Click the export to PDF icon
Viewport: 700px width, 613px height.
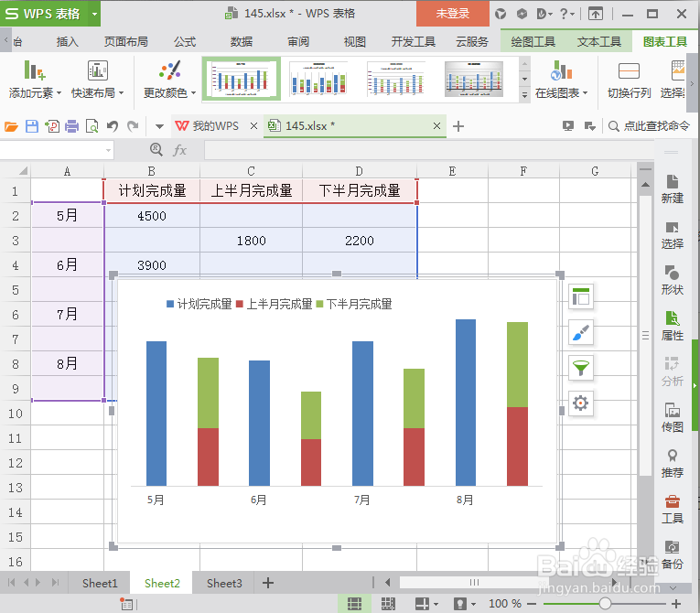click(52, 126)
